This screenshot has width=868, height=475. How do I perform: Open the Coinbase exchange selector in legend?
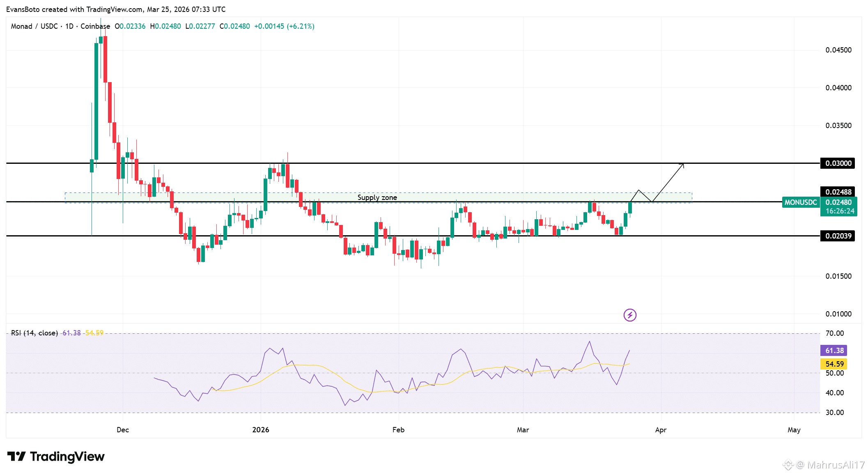[94, 26]
